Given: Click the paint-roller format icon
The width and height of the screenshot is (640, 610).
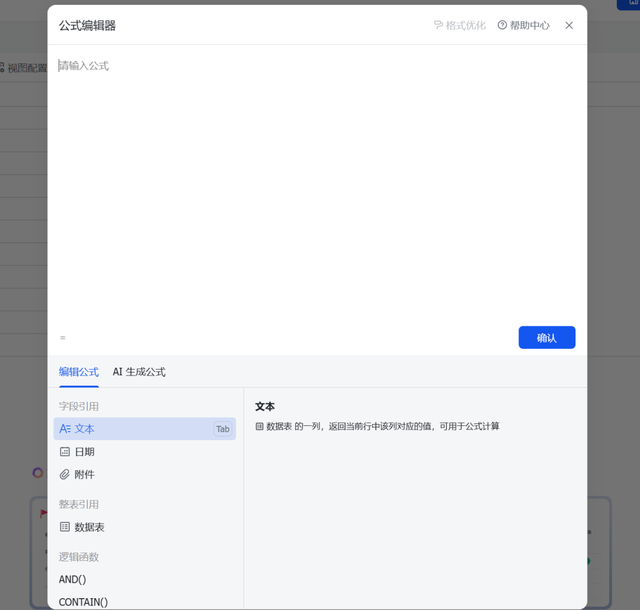Looking at the screenshot, I should point(438,25).
